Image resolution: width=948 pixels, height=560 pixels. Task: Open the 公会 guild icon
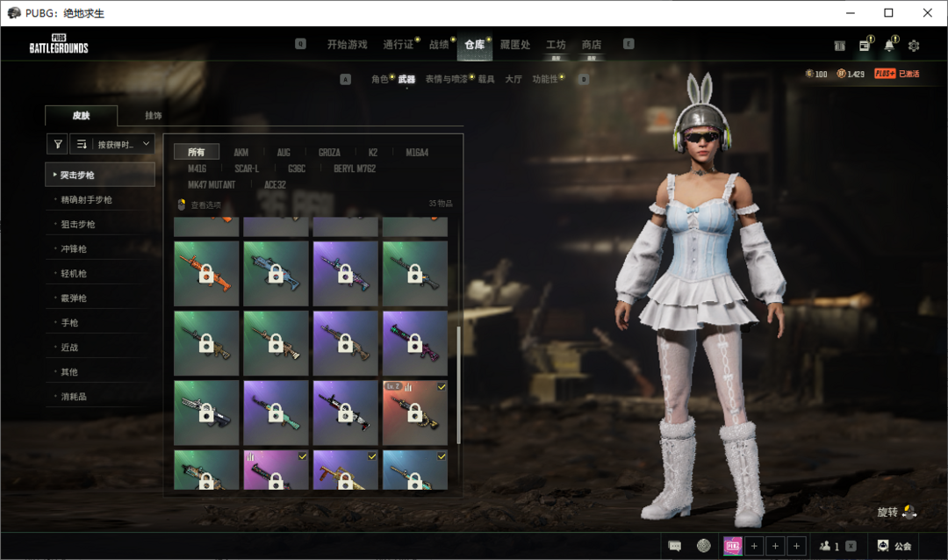pos(883,546)
